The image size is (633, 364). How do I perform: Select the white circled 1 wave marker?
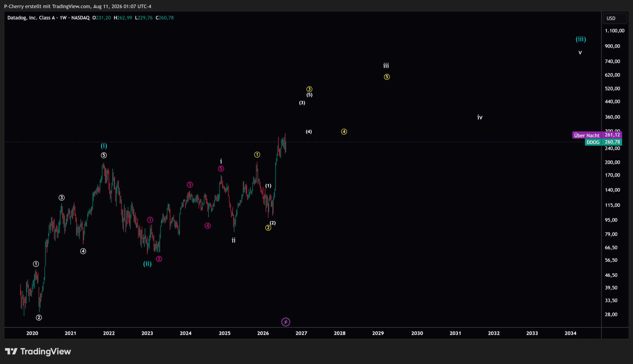[36, 264]
